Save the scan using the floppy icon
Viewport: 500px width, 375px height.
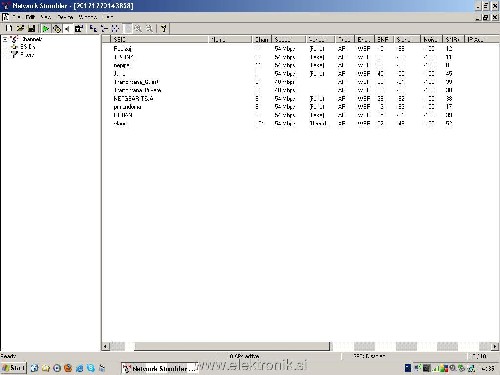pyautogui.click(x=31, y=29)
